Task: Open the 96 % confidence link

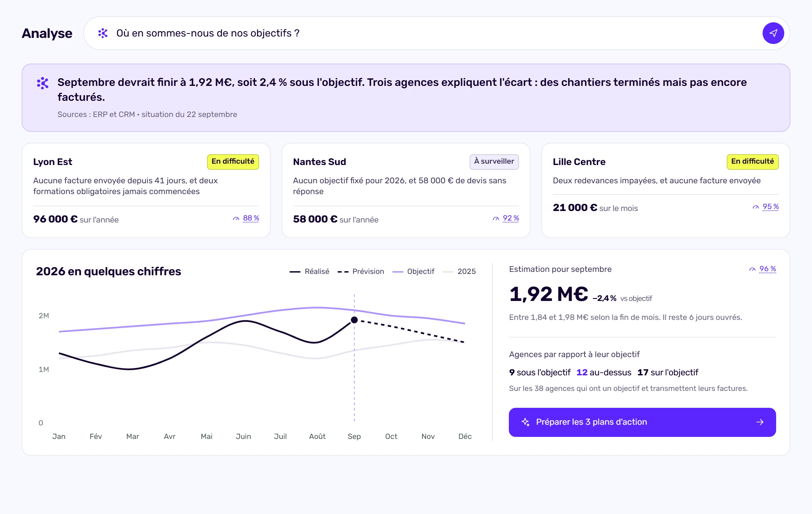Action: click(x=768, y=269)
